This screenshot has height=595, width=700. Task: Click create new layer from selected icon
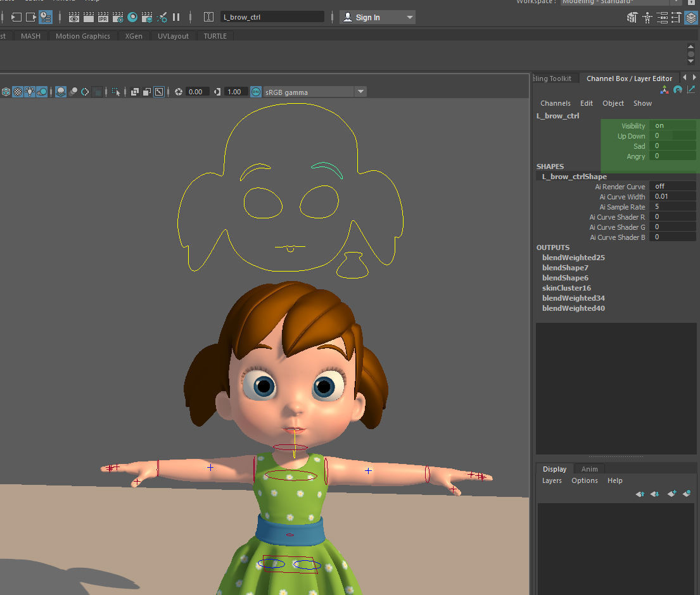pos(687,493)
